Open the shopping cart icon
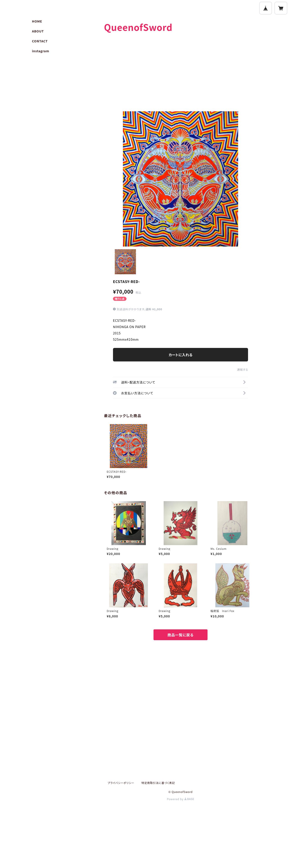This screenshot has height=868, width=289. click(x=281, y=8)
